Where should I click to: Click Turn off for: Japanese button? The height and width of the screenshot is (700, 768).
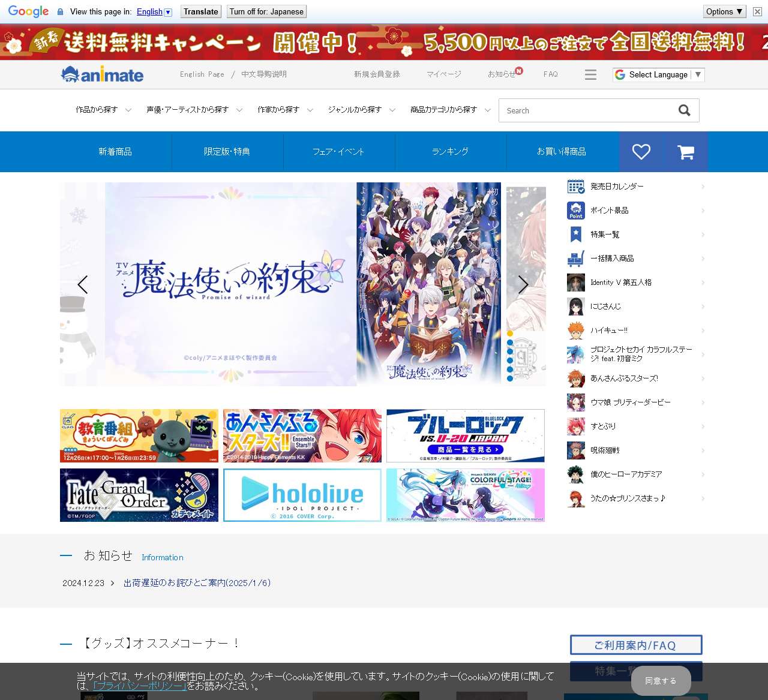click(266, 11)
